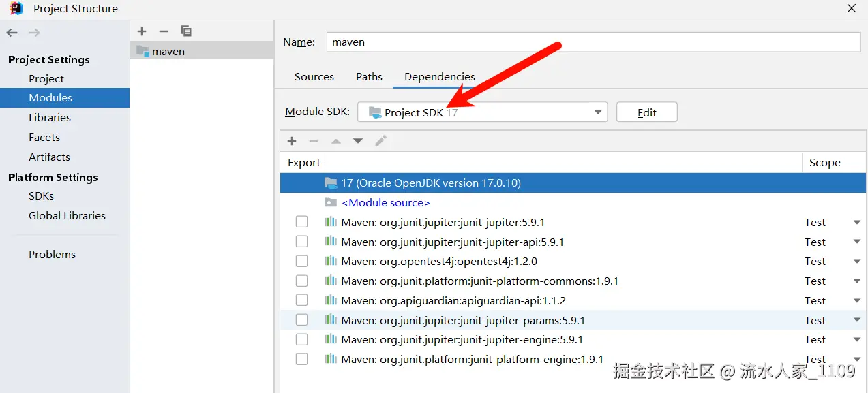
Task: Move dependency down with the down arrow
Action: [x=358, y=141]
